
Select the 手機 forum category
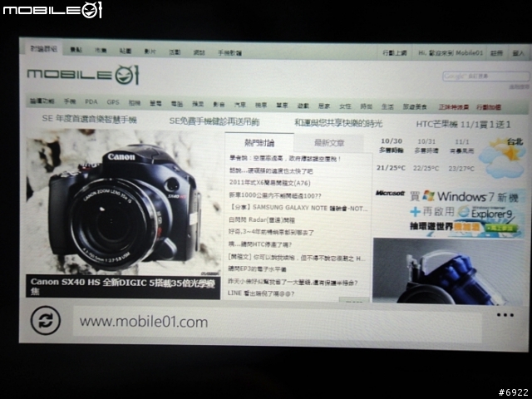(70, 101)
